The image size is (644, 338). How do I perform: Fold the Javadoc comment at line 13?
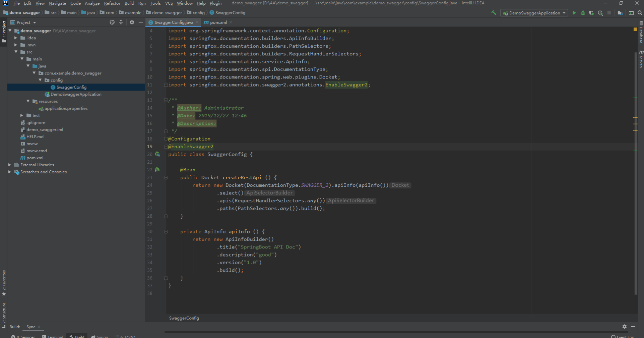166,100
